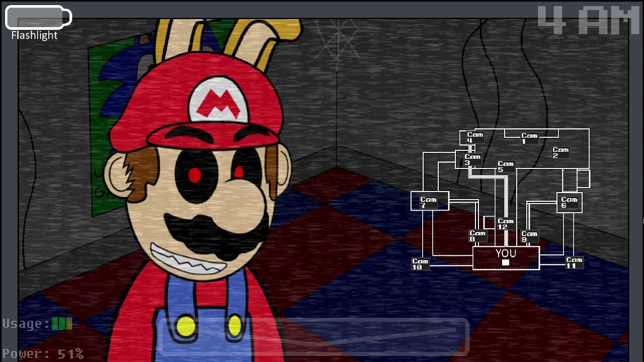The height and width of the screenshot is (362, 644).
Task: Select Cam 4 on the camera map
Action: (474, 137)
